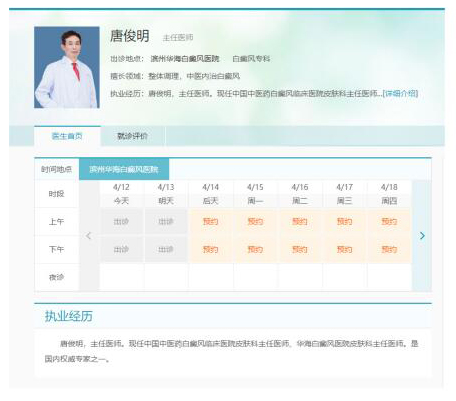The height and width of the screenshot is (401, 456).
Task: Book 4/17 morning 预约 slot
Action: coord(345,222)
